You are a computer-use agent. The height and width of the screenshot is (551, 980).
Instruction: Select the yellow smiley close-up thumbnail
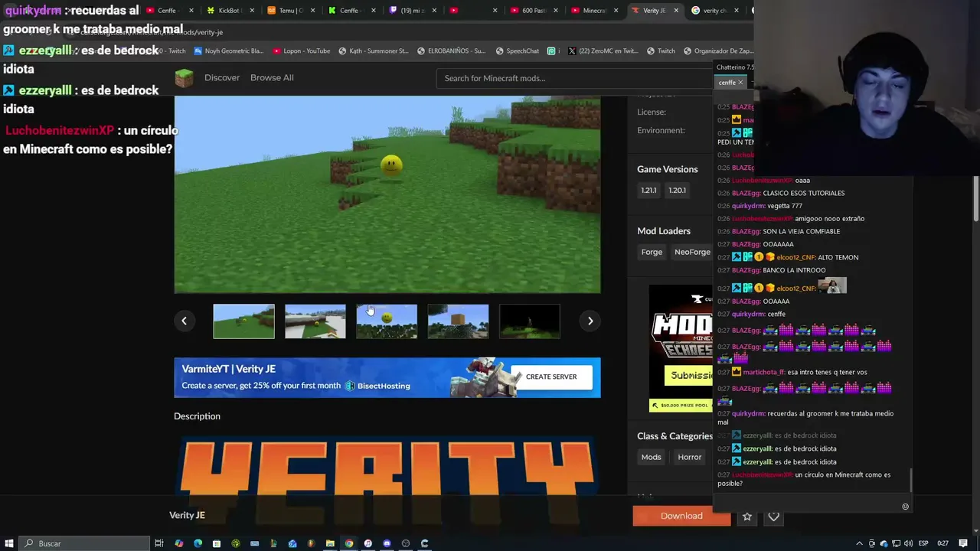coord(387,321)
